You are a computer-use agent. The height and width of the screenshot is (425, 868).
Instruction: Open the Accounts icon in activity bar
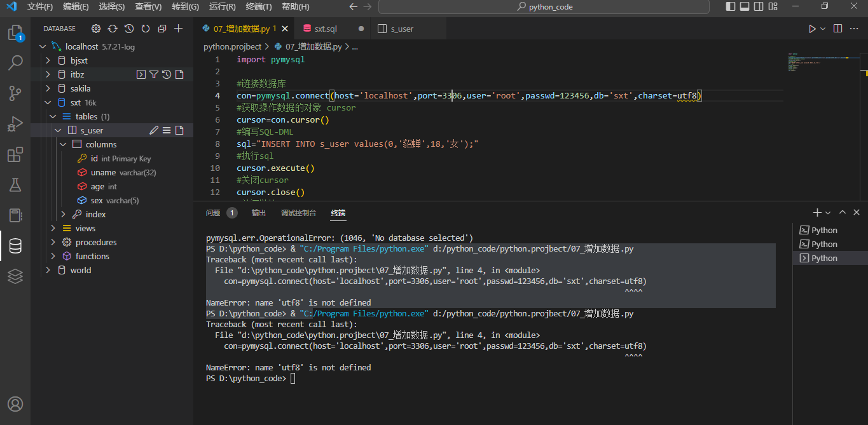click(x=15, y=404)
